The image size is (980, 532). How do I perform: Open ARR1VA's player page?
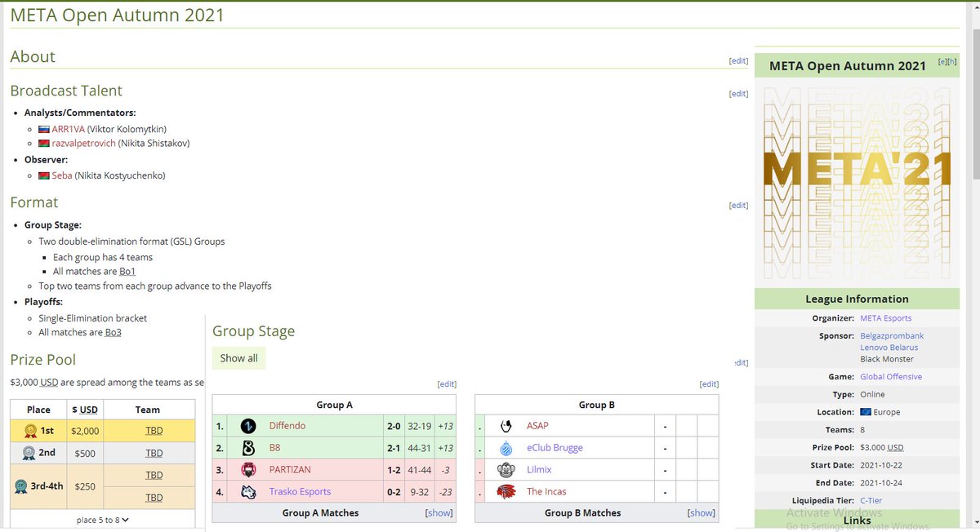click(68, 129)
